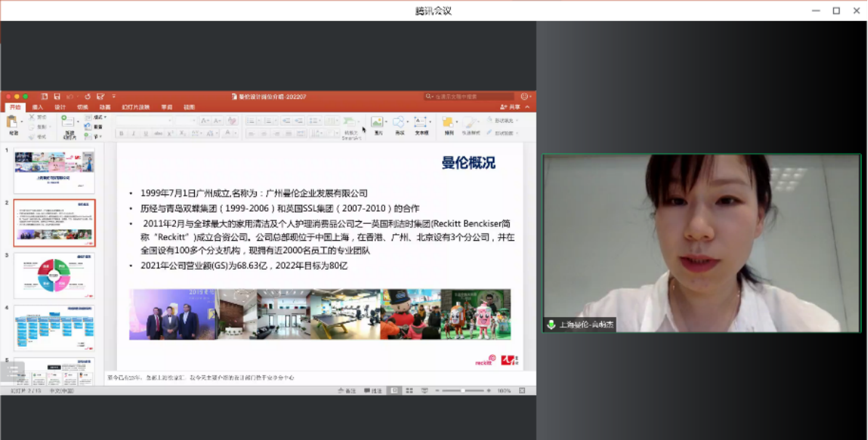Open the slide Layout dropdown

(96, 117)
